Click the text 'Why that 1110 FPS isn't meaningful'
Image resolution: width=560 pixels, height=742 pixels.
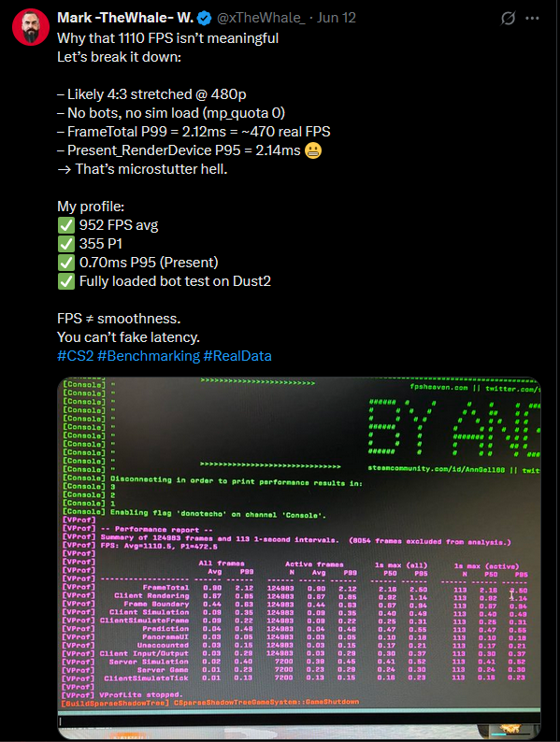167,38
